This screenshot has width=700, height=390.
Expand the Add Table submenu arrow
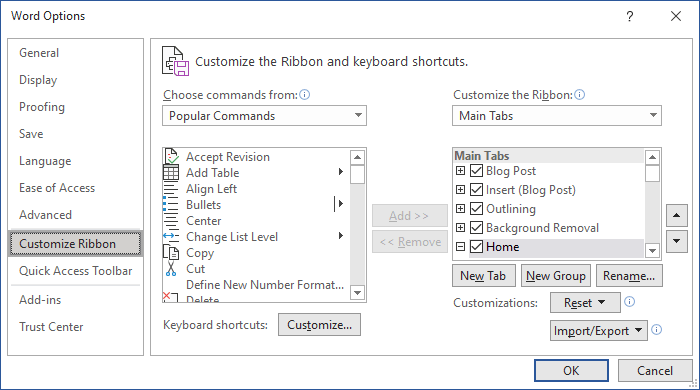click(x=341, y=172)
